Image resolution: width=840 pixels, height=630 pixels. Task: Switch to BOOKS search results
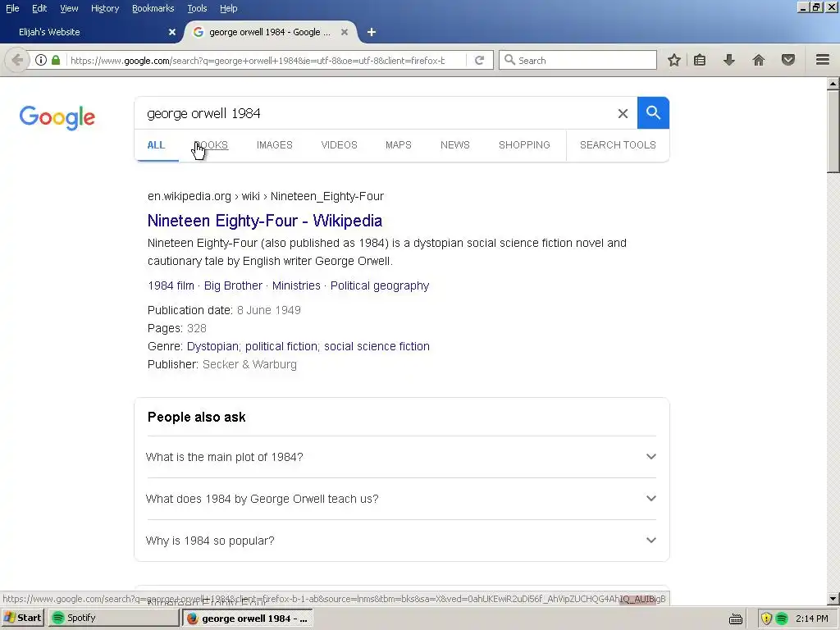[x=211, y=145]
